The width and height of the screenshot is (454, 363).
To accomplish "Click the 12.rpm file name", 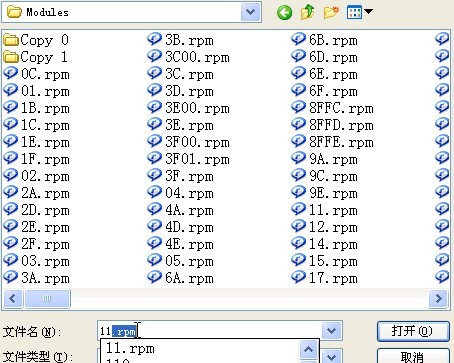I will pyautogui.click(x=333, y=228).
